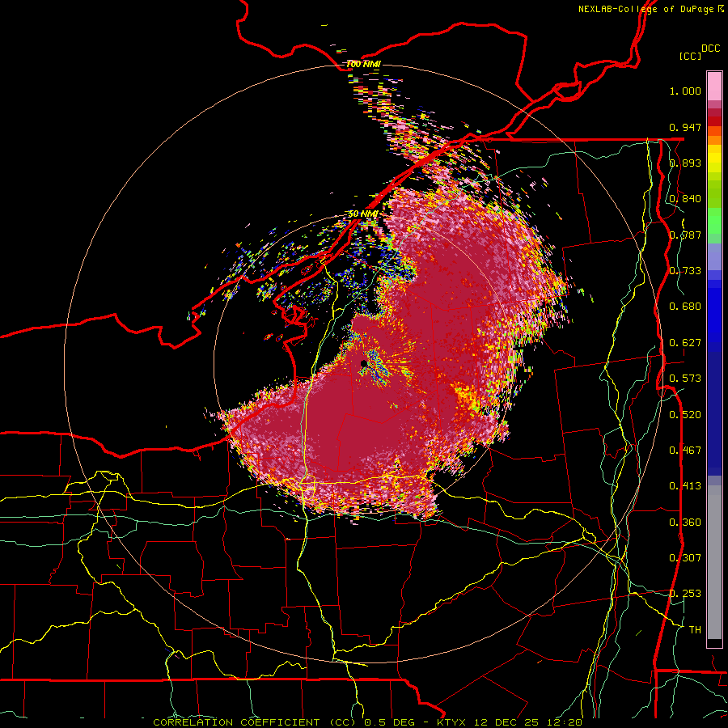Pick the gray segment of color bar
The width and height of the screenshot is (728, 728).
(714, 562)
